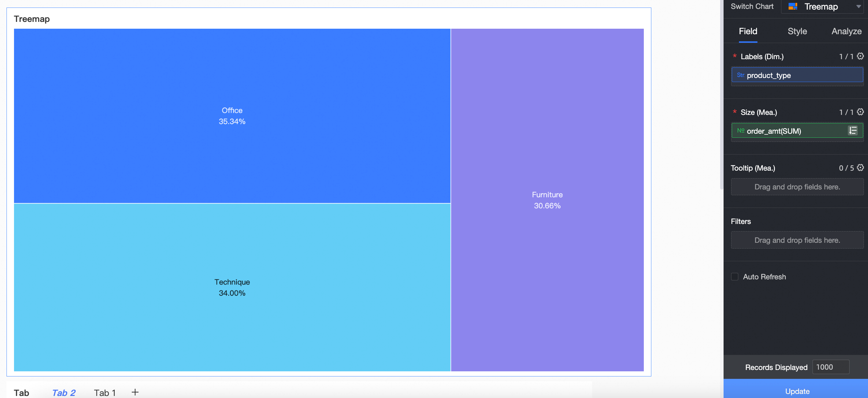Click the sort icon on order_amt(SUM) field
Viewport: 868px width, 398px height.
click(x=853, y=131)
